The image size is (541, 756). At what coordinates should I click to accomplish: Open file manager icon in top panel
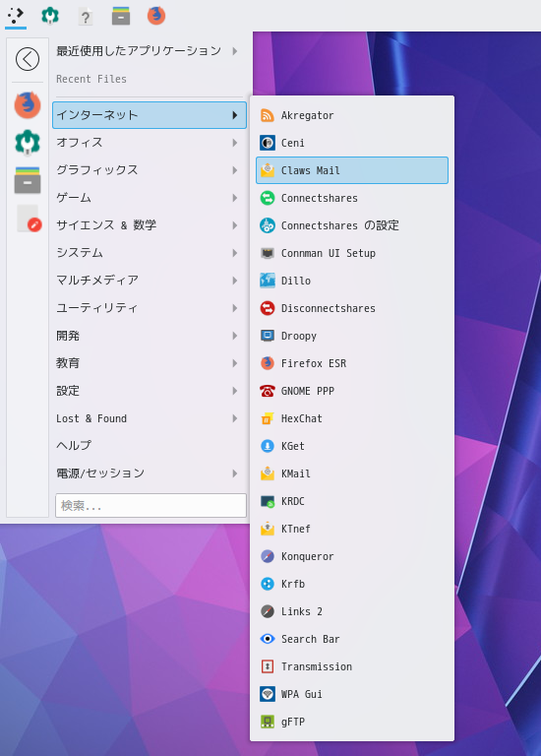click(x=121, y=16)
